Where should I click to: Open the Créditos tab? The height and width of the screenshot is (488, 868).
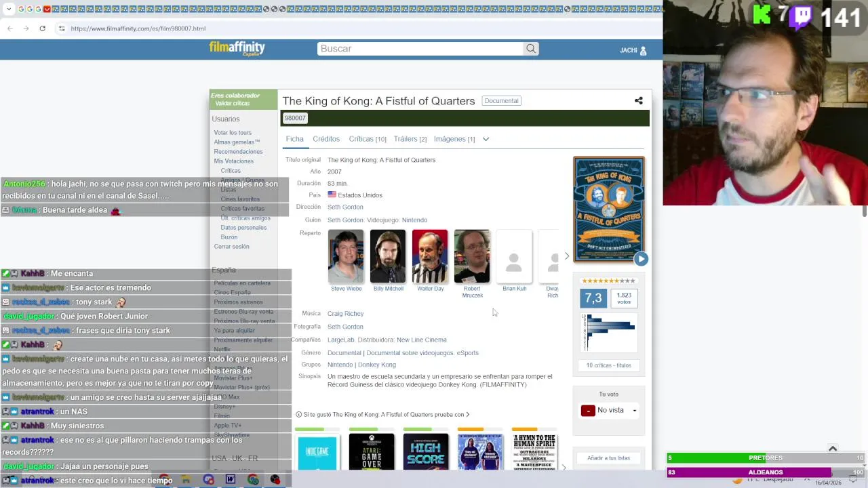tap(326, 139)
